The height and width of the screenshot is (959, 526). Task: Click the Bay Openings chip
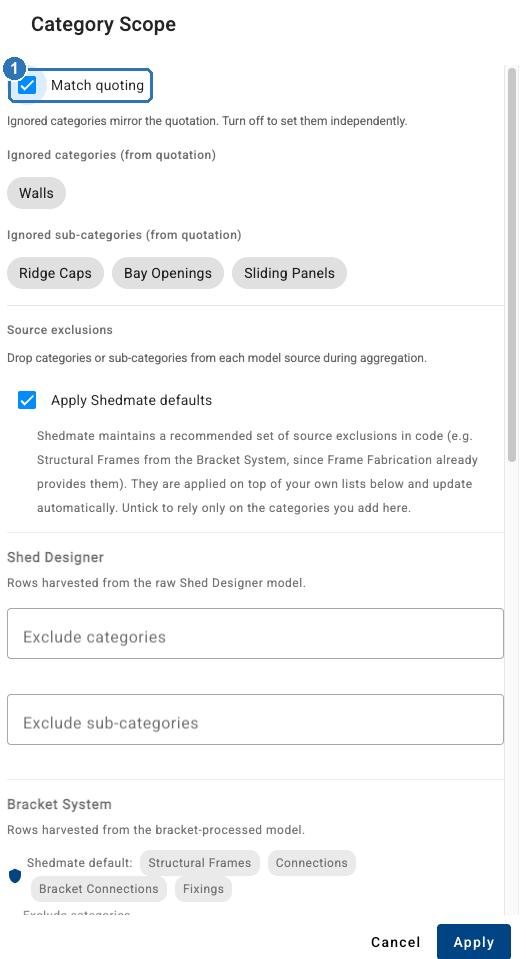[x=168, y=273]
